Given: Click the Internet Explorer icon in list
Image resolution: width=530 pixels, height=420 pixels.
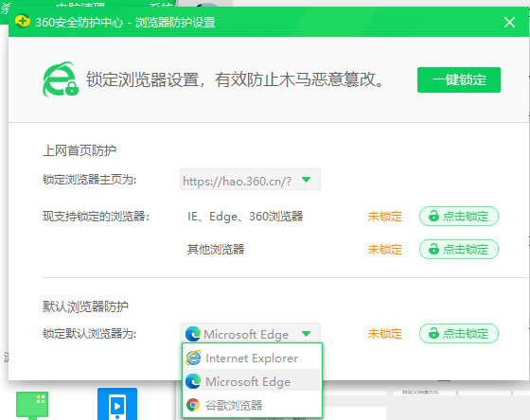Looking at the screenshot, I should tap(193, 358).
